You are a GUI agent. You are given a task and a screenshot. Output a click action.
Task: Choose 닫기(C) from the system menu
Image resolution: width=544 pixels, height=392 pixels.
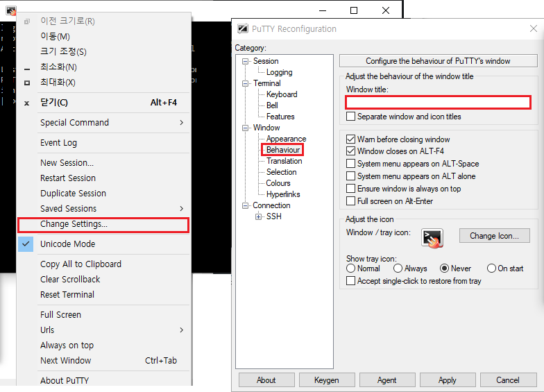[103, 103]
